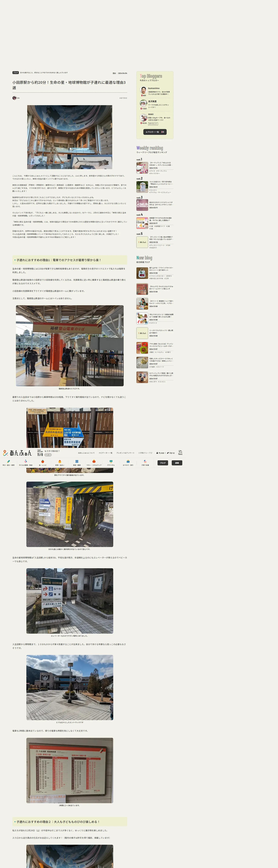This screenshot has height=868, width=278.
Task: Click #スイーツ tag
Action: pyautogui.click(x=160, y=367)
